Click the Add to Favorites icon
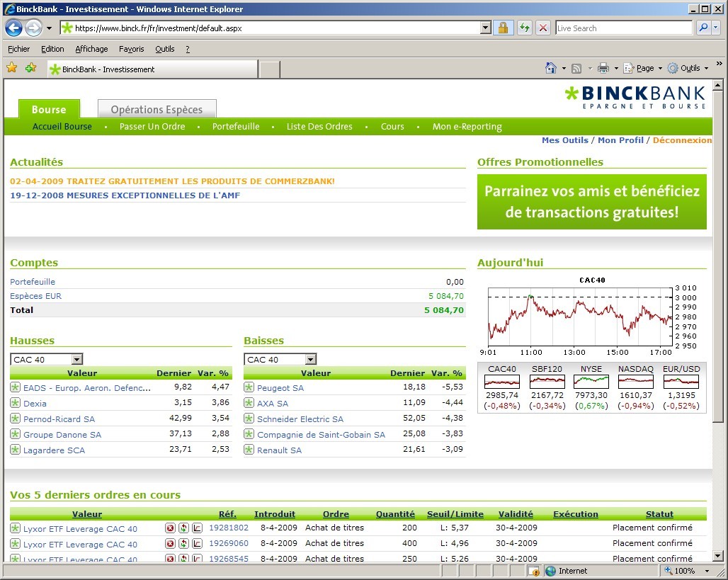Image resolution: width=728 pixels, height=580 pixels. pos(31,68)
